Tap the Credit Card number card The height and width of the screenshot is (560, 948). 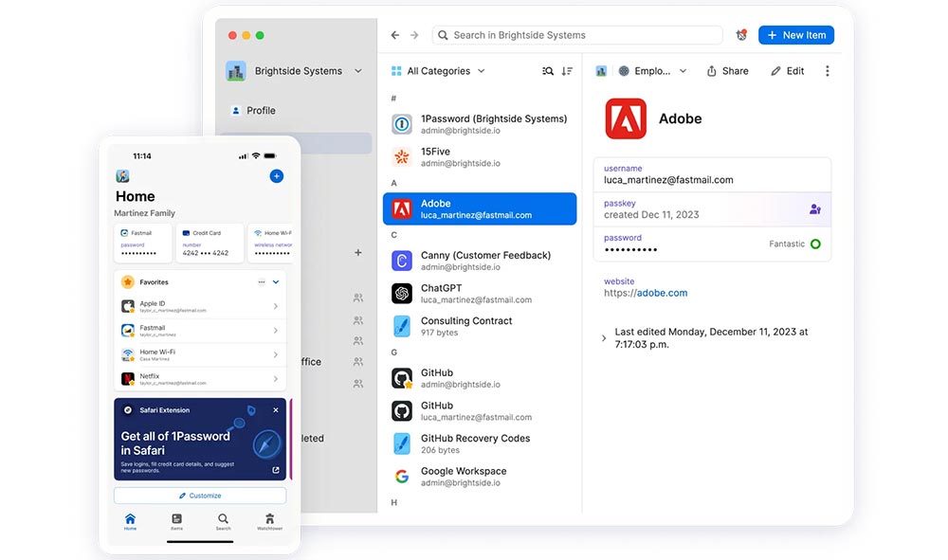pos(210,243)
